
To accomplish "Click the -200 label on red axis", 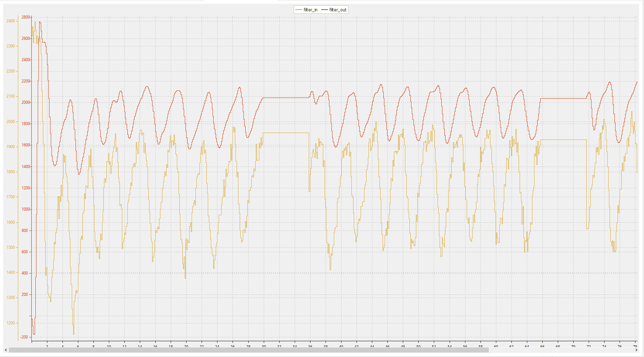I will click(x=24, y=337).
